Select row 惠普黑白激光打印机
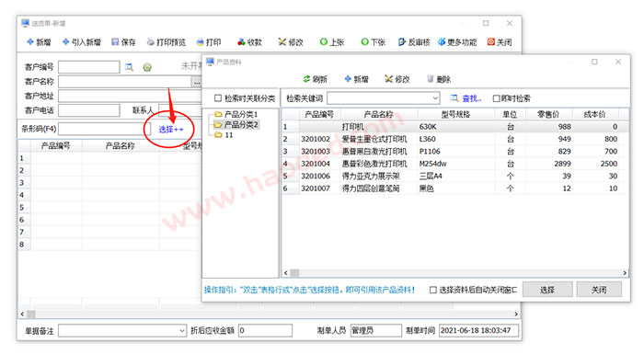This screenshot has width=644, height=354. pos(455,152)
